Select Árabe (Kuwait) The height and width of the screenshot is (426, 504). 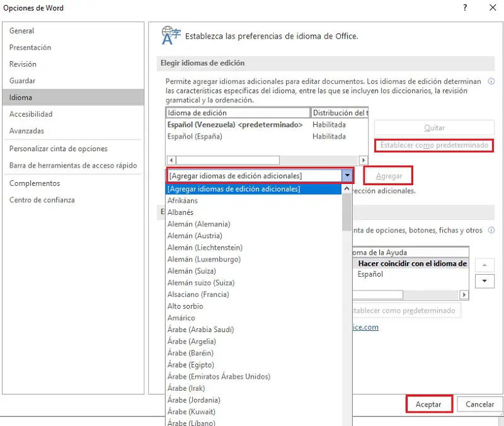(253, 412)
